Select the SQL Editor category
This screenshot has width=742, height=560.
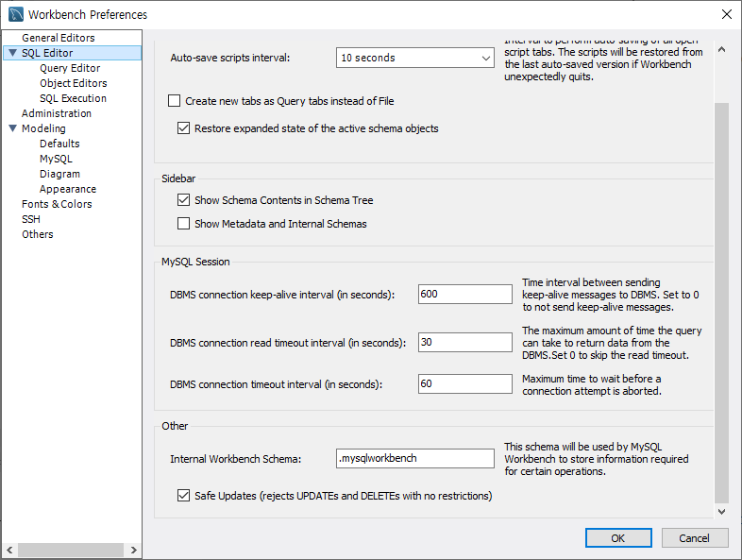pos(47,53)
